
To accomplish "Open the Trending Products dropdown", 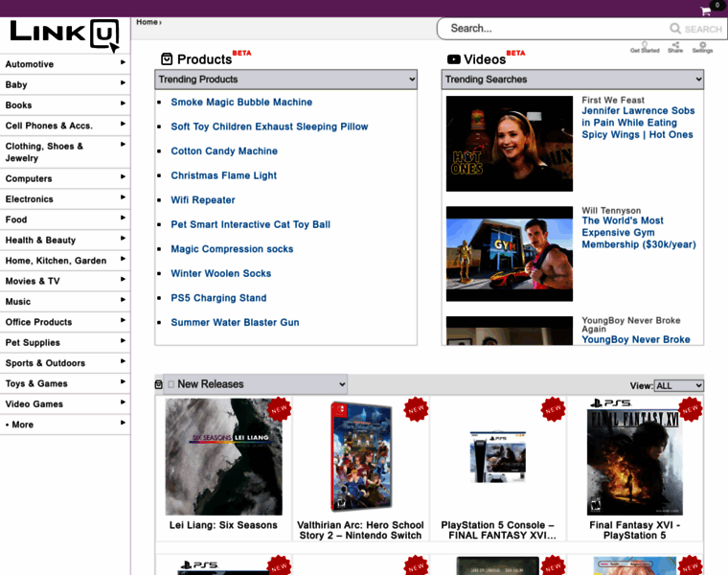I will coord(285,80).
